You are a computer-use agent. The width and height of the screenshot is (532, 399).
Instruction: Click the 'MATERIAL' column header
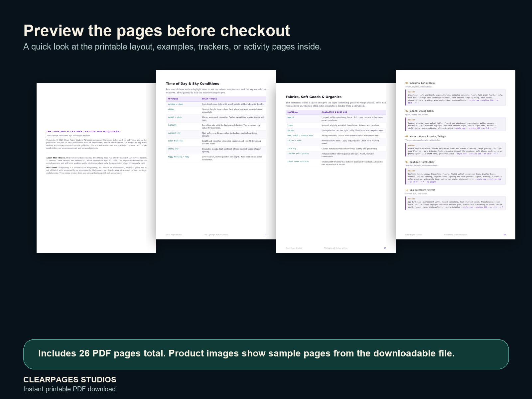pos(293,112)
